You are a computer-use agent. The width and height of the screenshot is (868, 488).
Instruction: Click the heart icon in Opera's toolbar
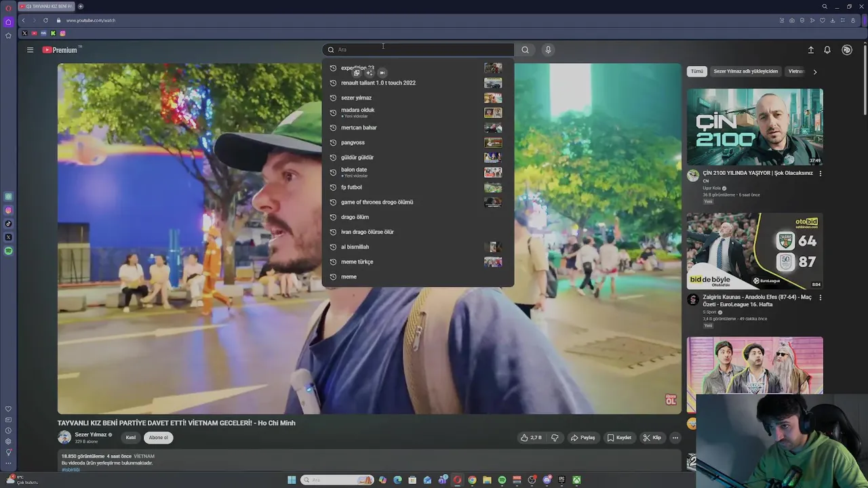click(823, 20)
